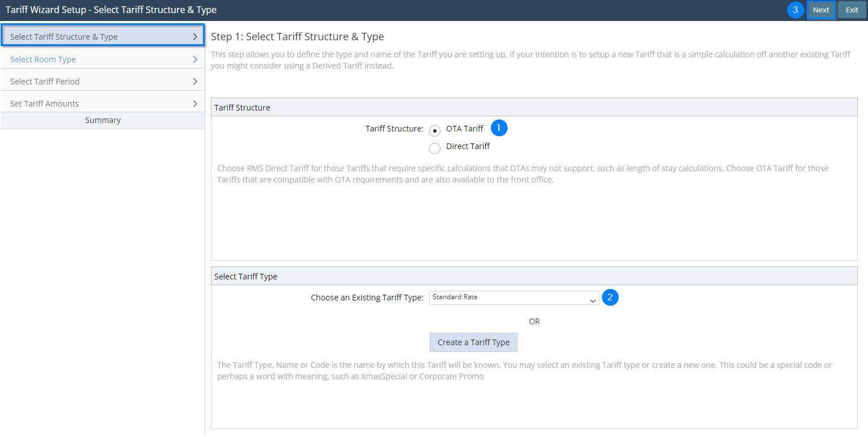
Task: Select the OTA Tariff radio button
Action: point(435,131)
